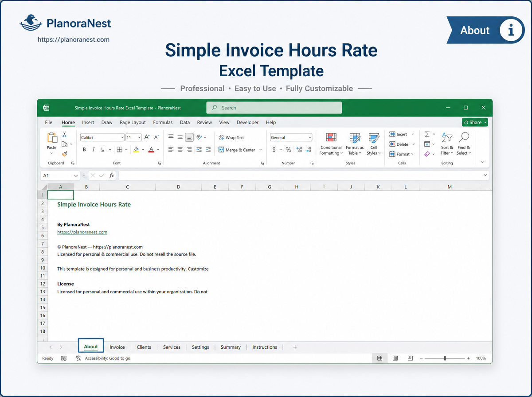Click the Increase Indent icon

(x=209, y=150)
